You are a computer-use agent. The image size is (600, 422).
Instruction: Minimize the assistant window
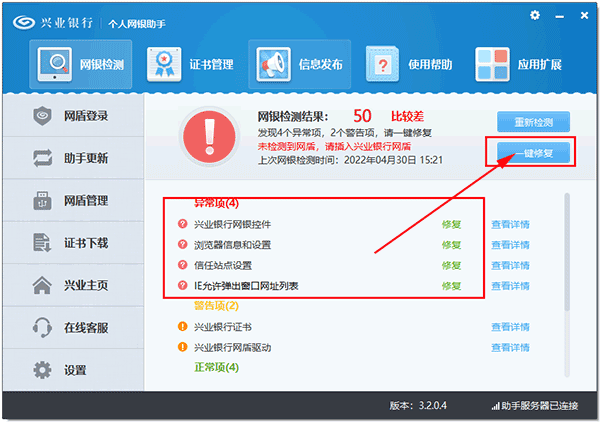coord(559,16)
